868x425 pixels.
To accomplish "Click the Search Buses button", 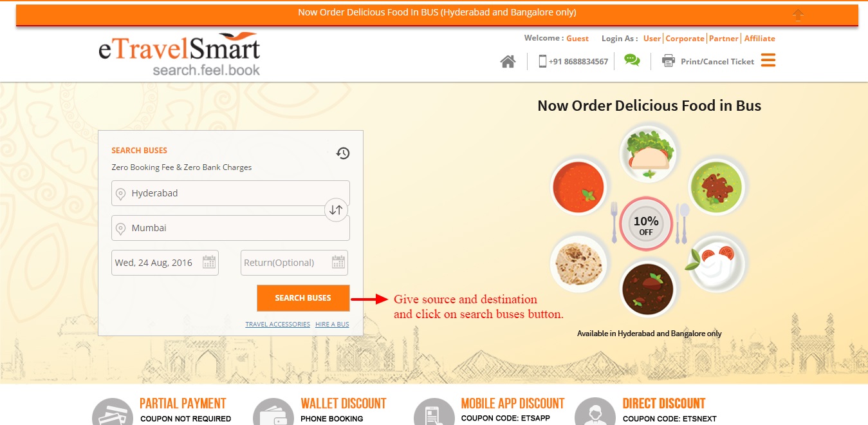I will click(x=303, y=297).
